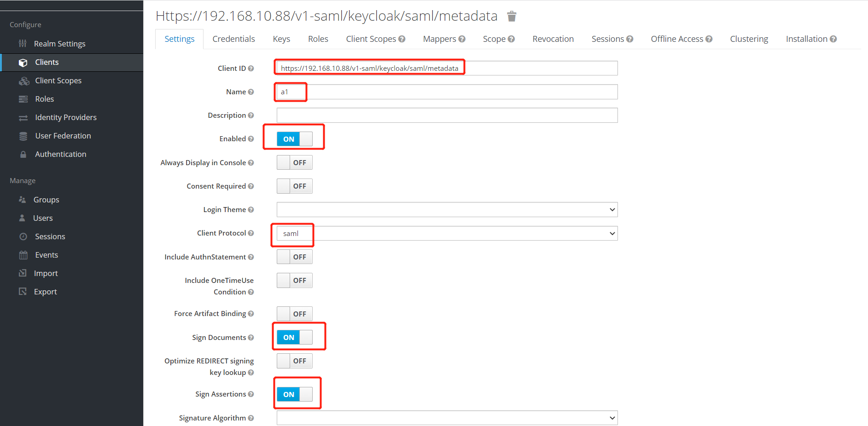This screenshot has width=868, height=426.
Task: Open the Revocation tab
Action: tap(553, 39)
